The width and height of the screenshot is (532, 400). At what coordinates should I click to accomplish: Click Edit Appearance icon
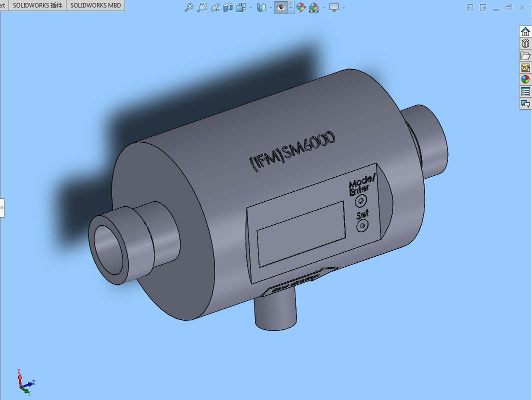(x=301, y=8)
